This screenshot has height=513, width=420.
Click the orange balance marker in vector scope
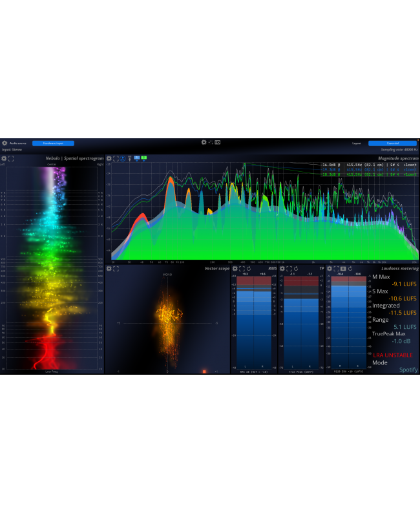tap(204, 372)
